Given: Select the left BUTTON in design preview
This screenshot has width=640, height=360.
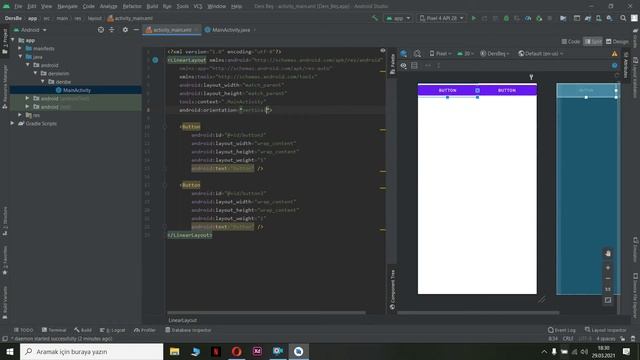Looking at the screenshot, I should [447, 90].
